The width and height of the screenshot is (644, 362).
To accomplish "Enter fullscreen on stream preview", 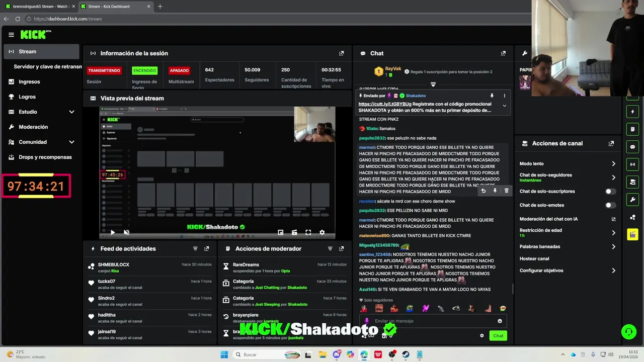I will pyautogui.click(x=308, y=232).
